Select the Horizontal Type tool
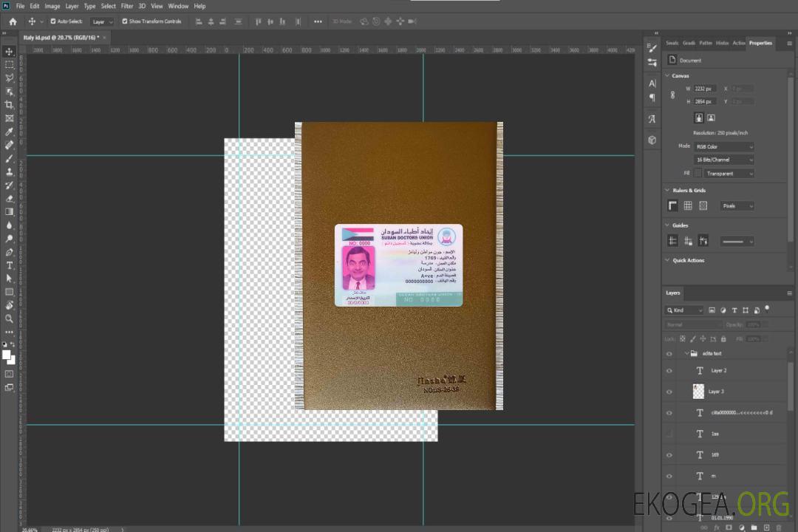The height and width of the screenshot is (532, 798). point(10,265)
